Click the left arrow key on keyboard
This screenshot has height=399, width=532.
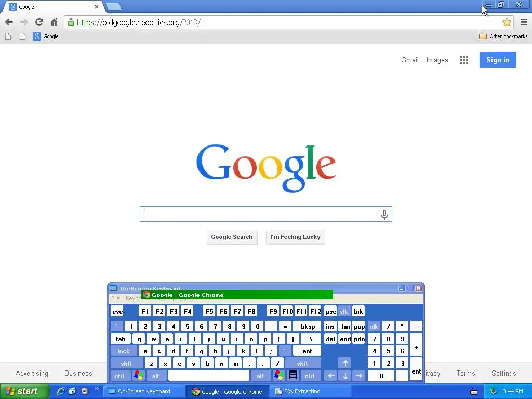331,376
